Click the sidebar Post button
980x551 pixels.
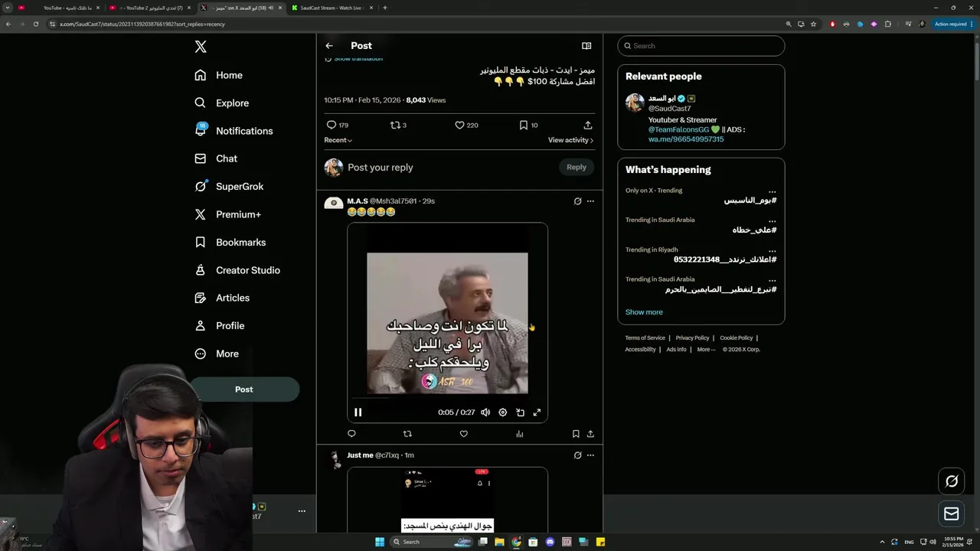point(244,389)
